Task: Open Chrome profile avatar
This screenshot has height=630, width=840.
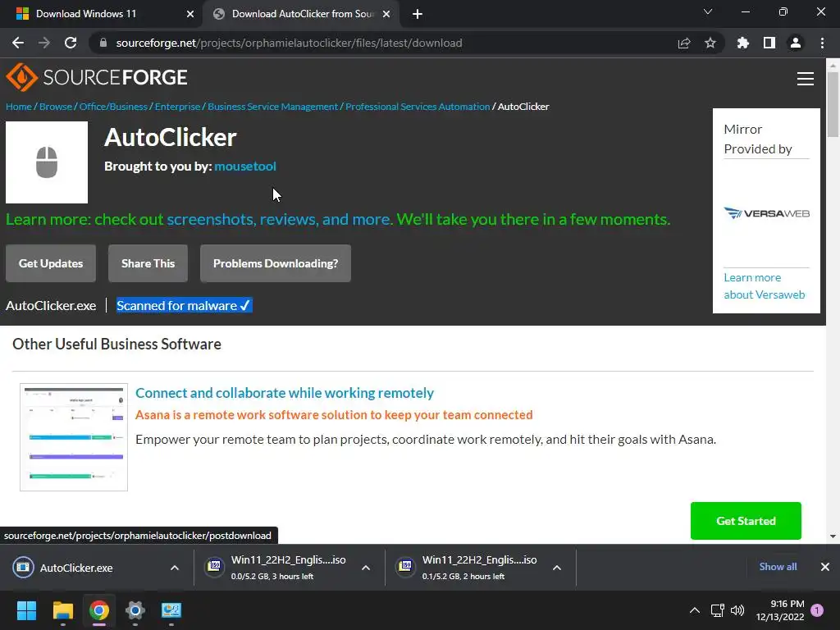Action: (x=796, y=43)
